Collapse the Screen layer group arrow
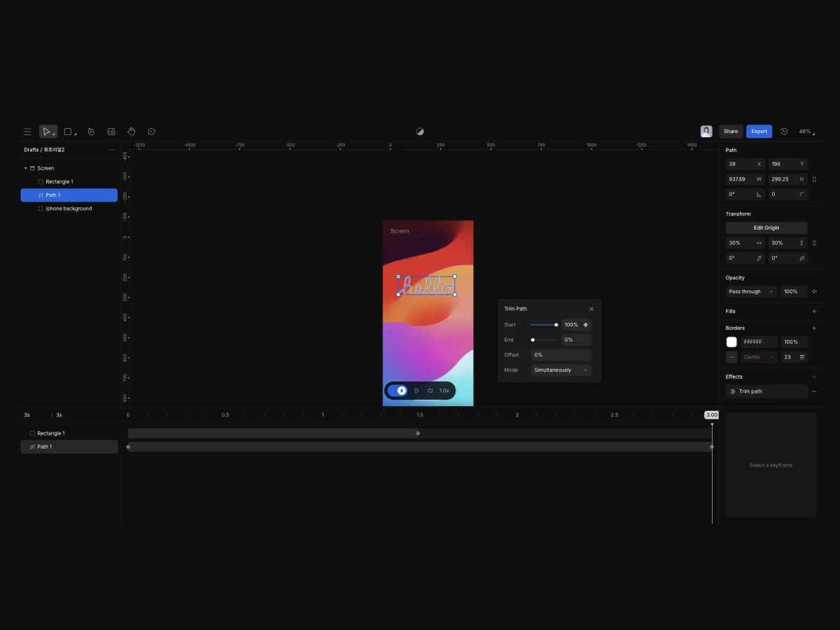The image size is (840, 630). click(26, 169)
